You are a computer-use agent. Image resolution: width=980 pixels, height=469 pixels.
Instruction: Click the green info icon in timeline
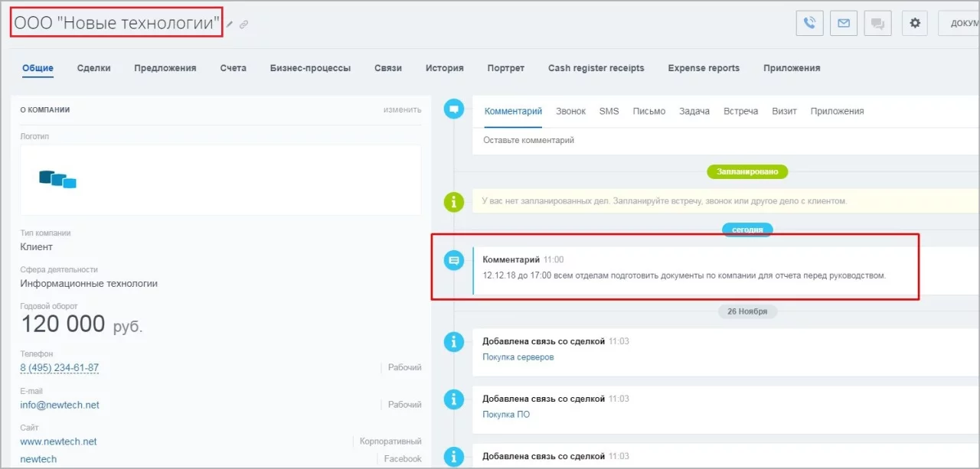tap(455, 201)
